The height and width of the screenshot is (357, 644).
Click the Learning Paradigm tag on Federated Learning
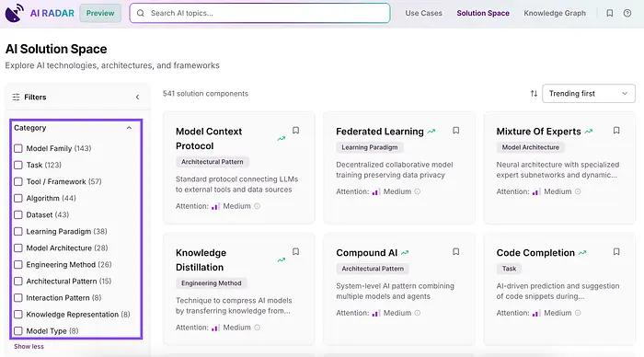tap(370, 147)
